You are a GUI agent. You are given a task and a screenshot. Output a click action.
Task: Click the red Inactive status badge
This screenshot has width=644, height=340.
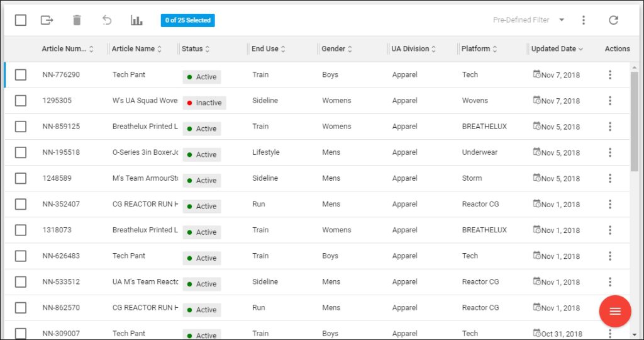[204, 103]
